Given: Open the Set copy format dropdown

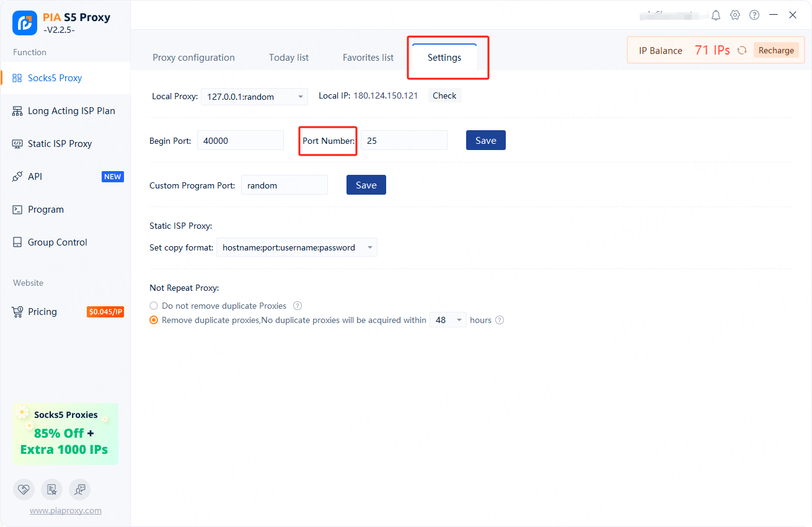Looking at the screenshot, I should coord(296,247).
